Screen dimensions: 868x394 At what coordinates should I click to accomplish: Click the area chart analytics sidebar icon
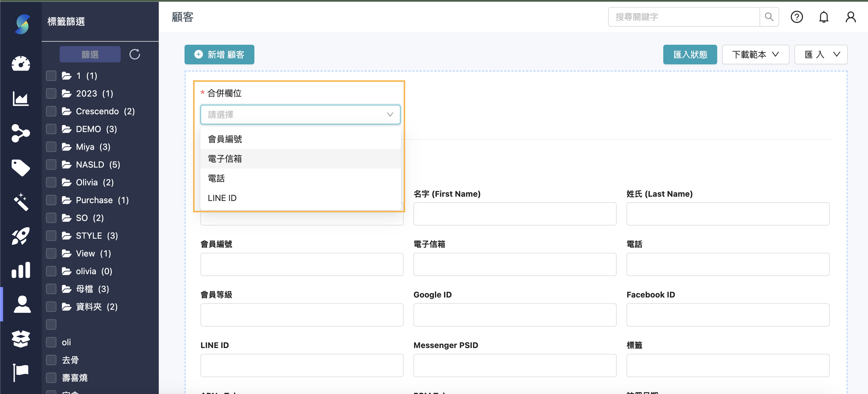point(21,98)
